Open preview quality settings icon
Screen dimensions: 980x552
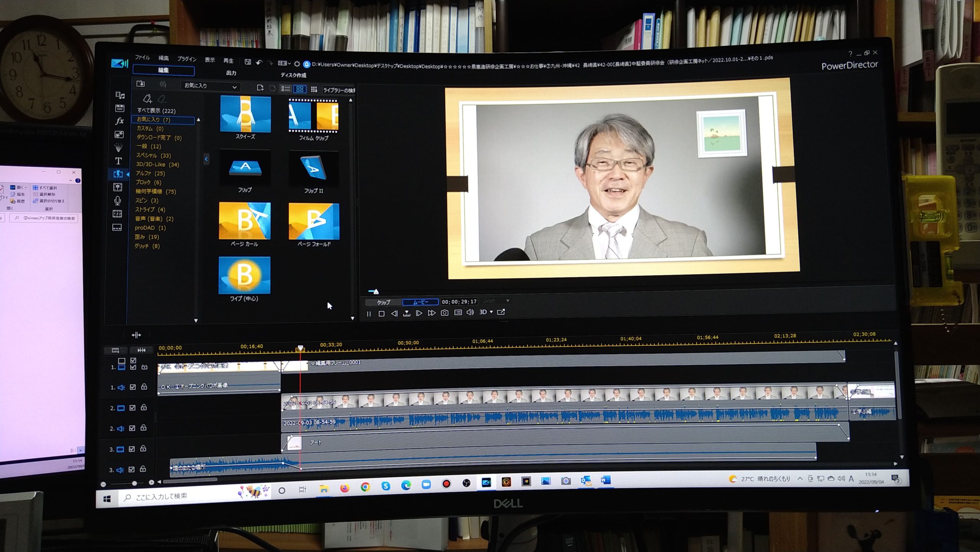click(458, 313)
